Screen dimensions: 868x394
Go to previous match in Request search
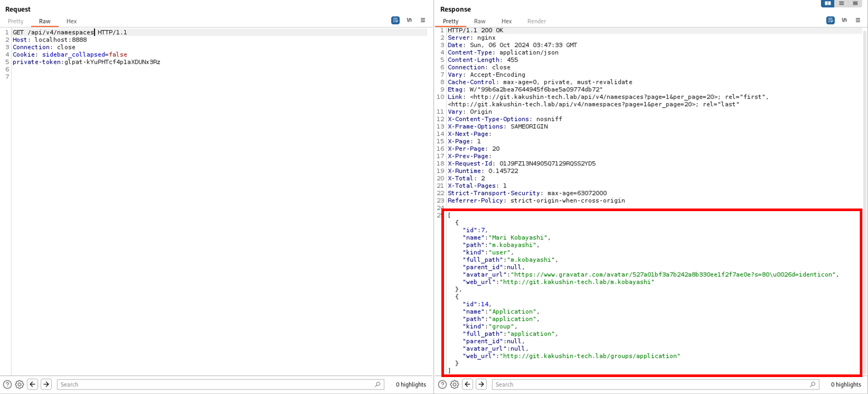pos(33,384)
